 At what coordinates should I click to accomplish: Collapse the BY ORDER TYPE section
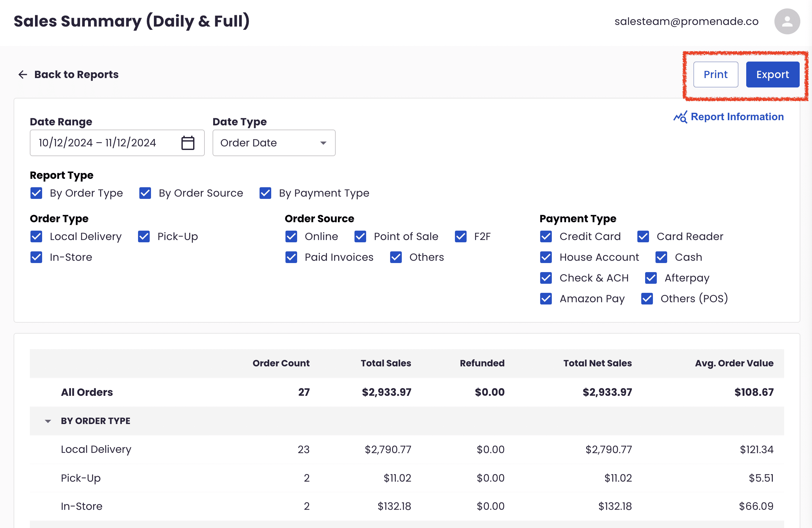(x=48, y=421)
